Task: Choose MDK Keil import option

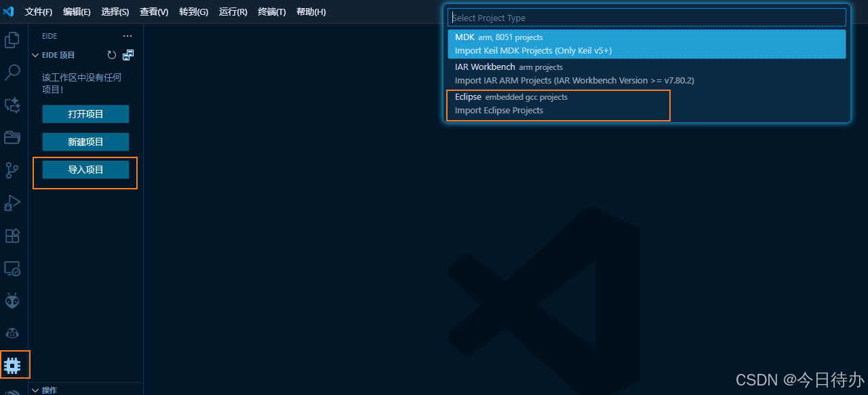Action: pyautogui.click(x=647, y=44)
